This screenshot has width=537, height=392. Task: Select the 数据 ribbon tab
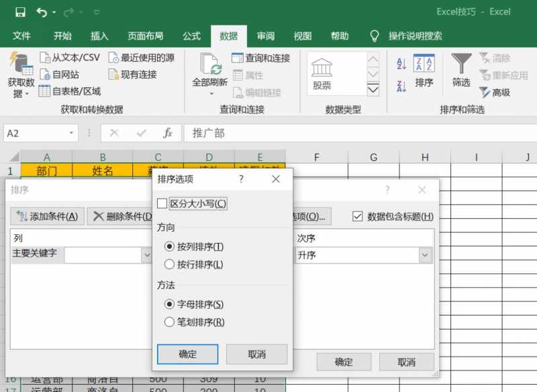[228, 36]
